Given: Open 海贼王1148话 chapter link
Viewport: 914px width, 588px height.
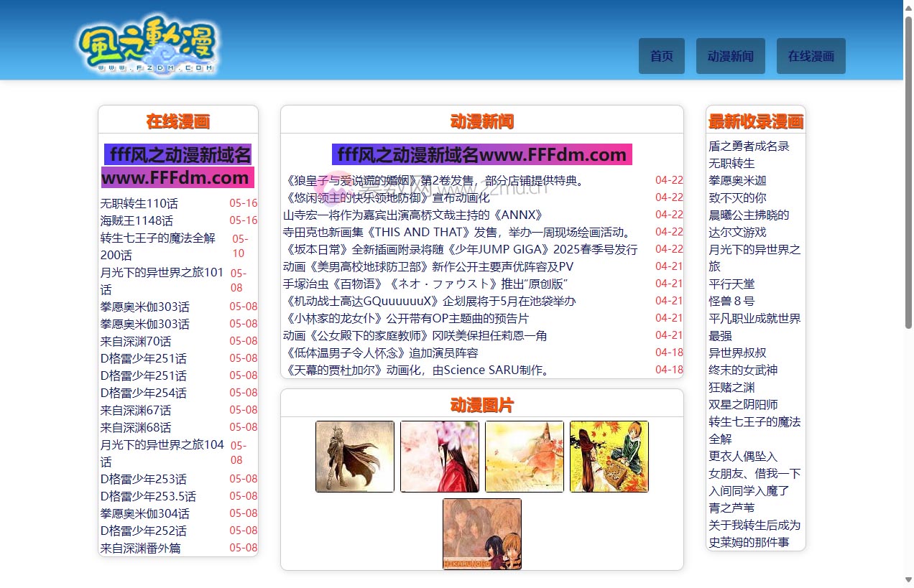Looking at the screenshot, I should coord(137,220).
